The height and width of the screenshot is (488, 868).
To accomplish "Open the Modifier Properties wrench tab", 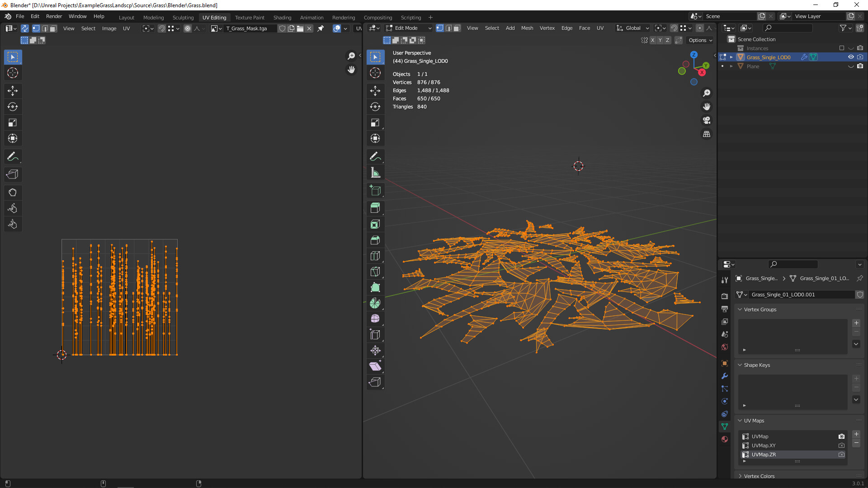I will 724,376.
